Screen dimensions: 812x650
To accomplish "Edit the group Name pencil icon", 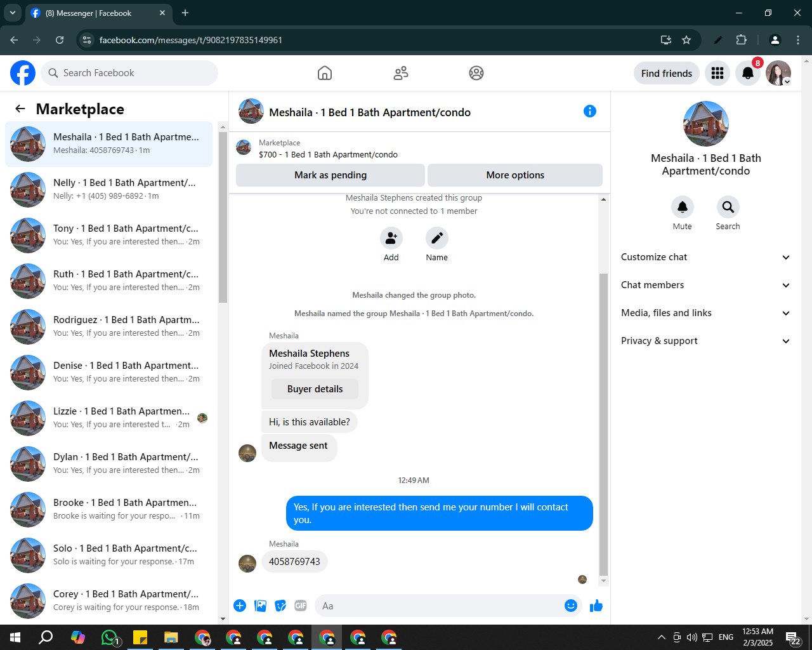I will pos(437,238).
